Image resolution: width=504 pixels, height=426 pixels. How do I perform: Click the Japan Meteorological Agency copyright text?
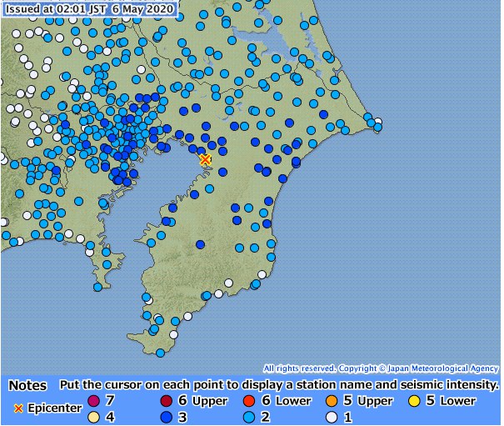pos(381,368)
